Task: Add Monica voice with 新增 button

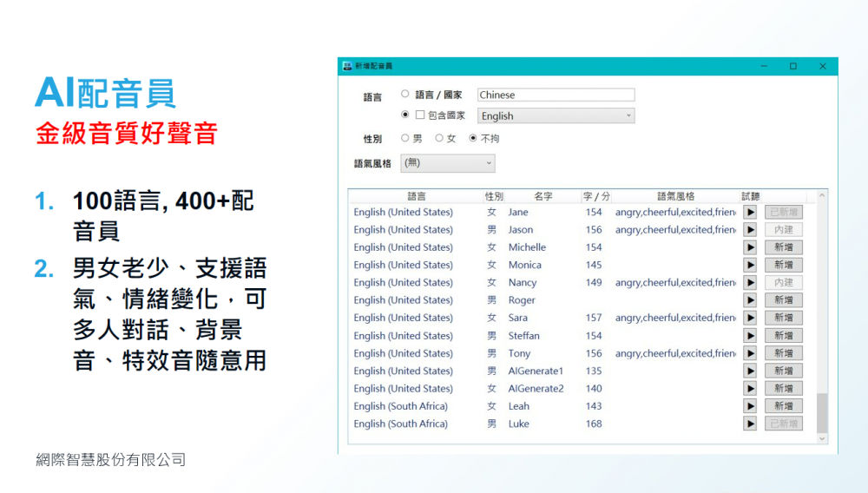Action: (x=783, y=265)
